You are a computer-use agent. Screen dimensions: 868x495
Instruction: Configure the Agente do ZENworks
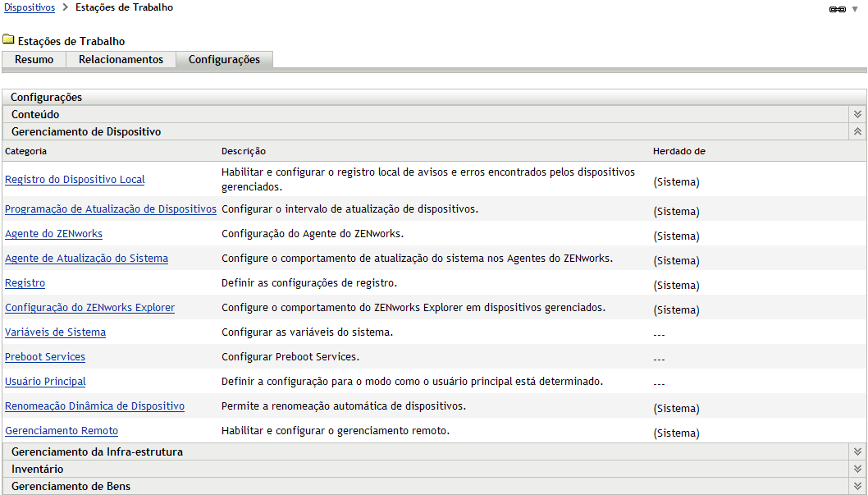pos(53,233)
